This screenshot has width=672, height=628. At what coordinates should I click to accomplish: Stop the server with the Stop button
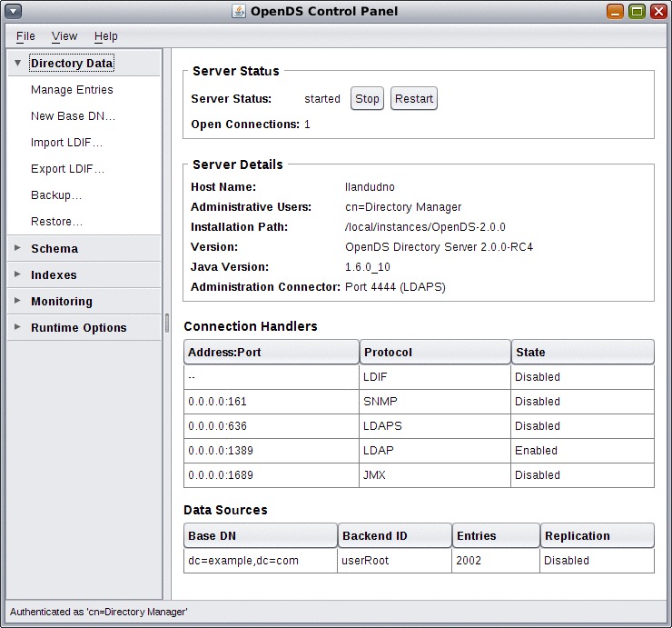click(x=367, y=99)
